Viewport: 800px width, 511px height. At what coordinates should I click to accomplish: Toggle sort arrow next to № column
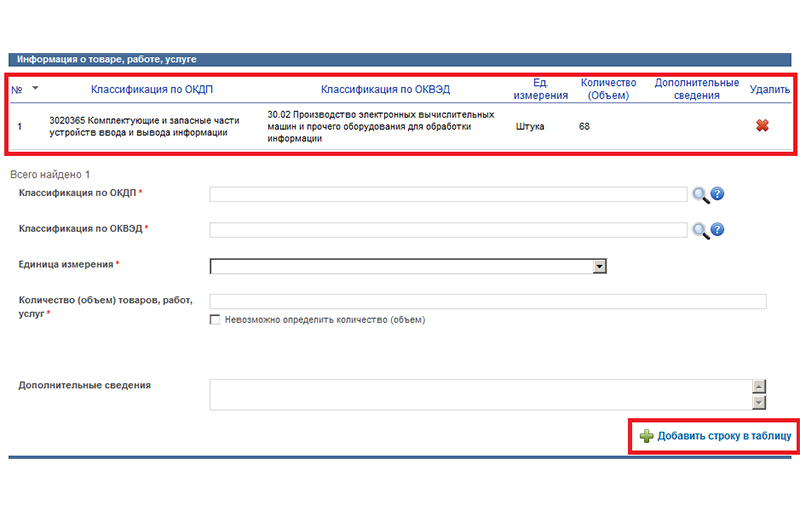(35, 88)
